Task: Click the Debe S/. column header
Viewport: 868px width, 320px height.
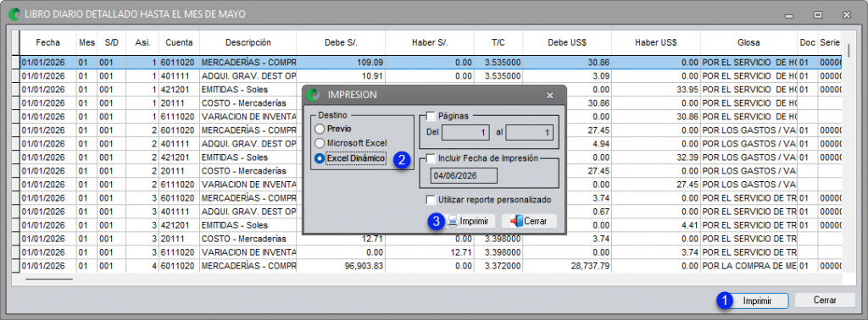Action: tap(341, 42)
